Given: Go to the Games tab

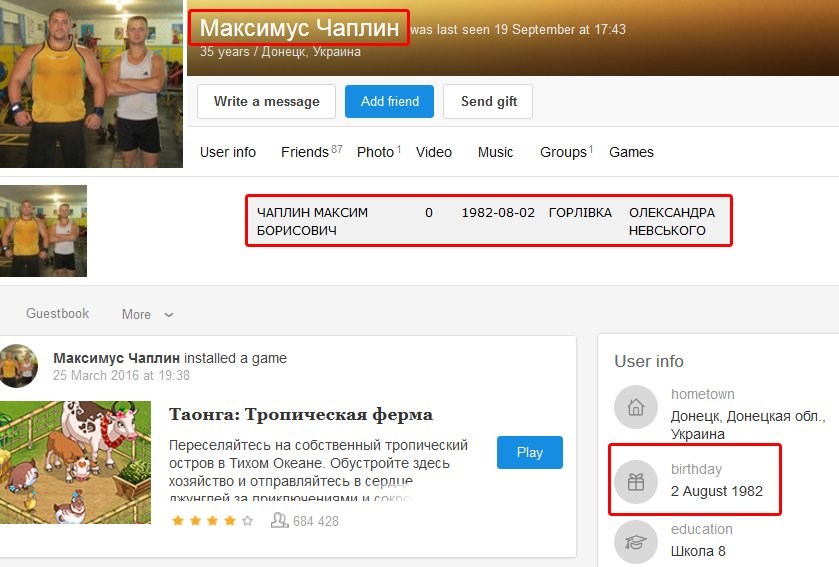Looking at the screenshot, I should [x=631, y=152].
